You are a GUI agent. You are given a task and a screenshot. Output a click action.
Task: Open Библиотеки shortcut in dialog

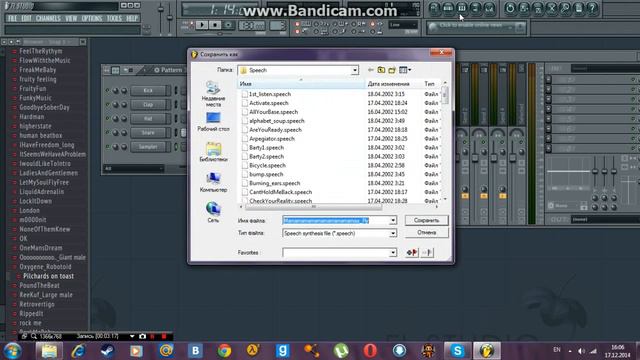[213, 152]
